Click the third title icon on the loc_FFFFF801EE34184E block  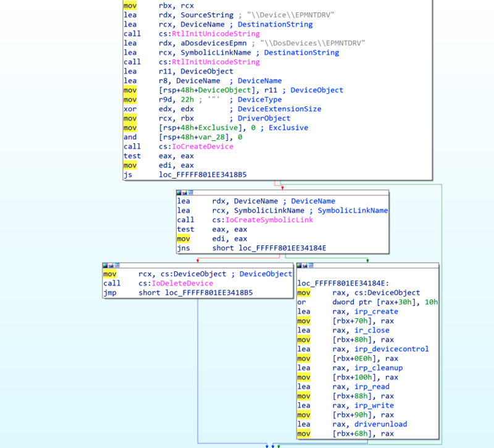[311, 266]
